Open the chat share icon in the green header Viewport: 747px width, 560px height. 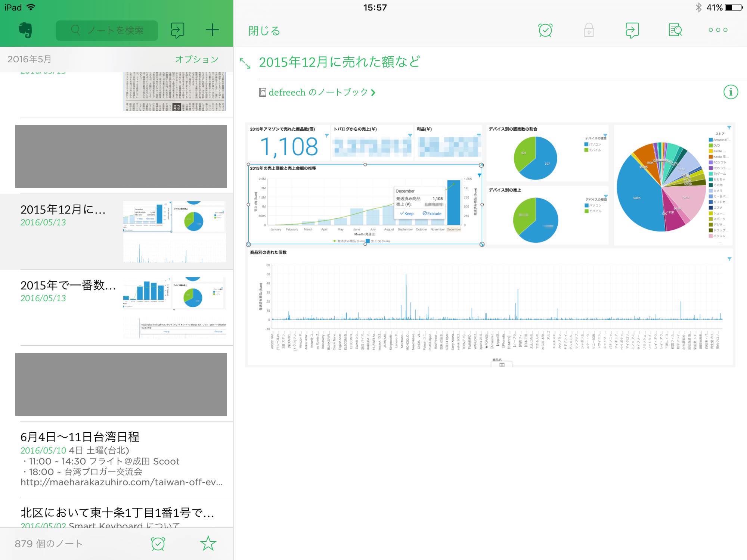177,30
